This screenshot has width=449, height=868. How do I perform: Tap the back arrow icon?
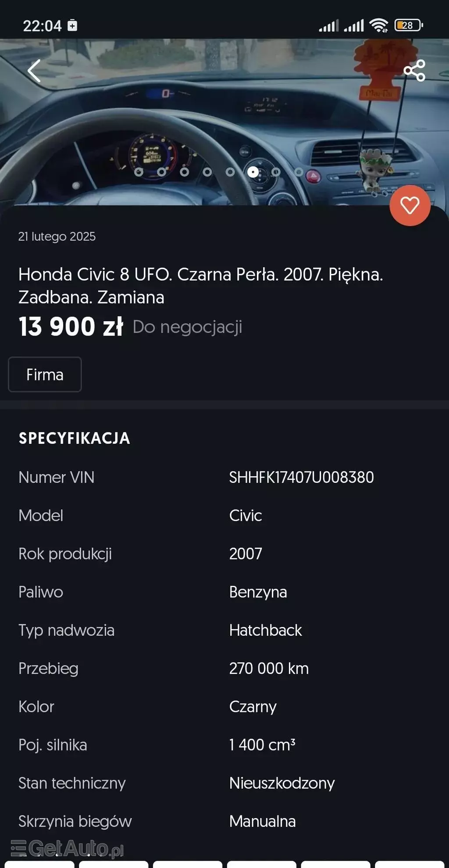click(34, 71)
